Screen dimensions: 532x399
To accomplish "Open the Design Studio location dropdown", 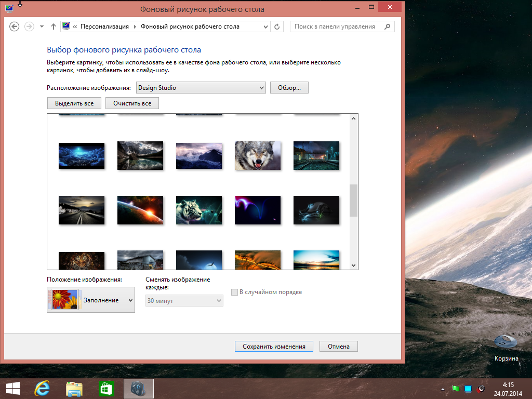I will (201, 87).
